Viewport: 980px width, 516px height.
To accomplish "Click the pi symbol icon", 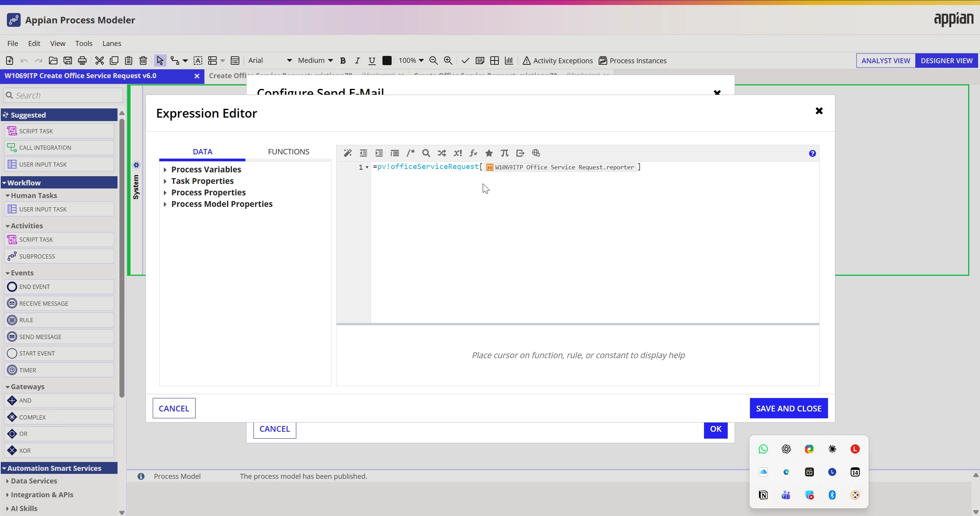I will 505,153.
